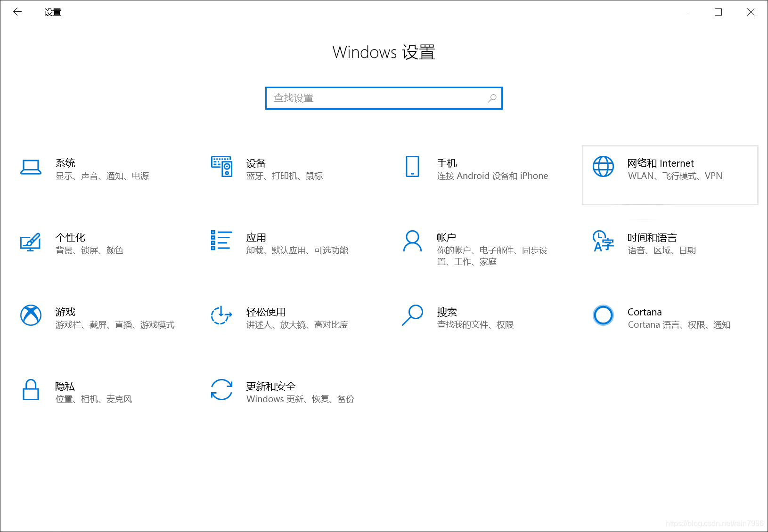This screenshot has width=768, height=532.
Task: Open the 网络和 Internet globe icon
Action: pyautogui.click(x=603, y=167)
